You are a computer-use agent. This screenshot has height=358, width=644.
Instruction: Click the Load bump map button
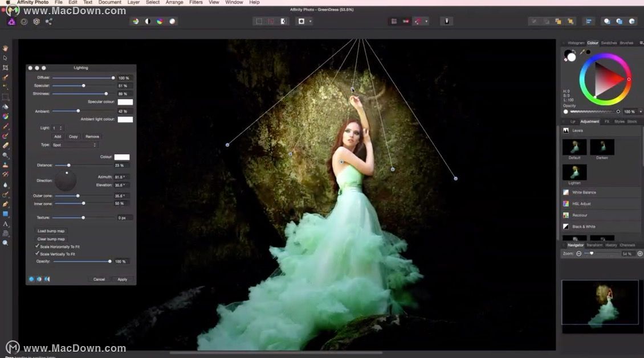pyautogui.click(x=51, y=231)
